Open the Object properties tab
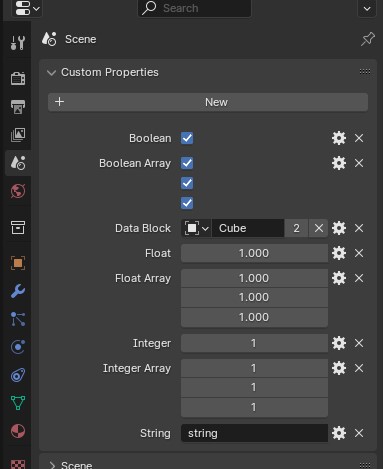Image resolution: width=383 pixels, height=469 pixels. [x=18, y=263]
